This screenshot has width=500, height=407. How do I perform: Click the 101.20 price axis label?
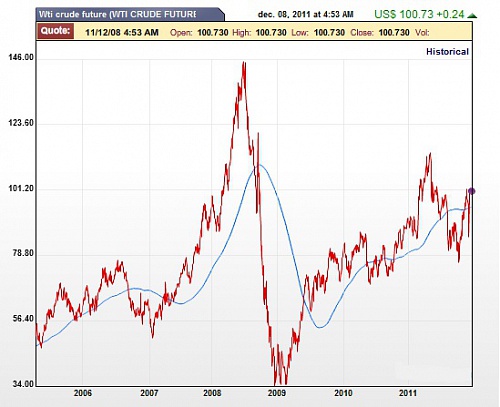coord(21,189)
